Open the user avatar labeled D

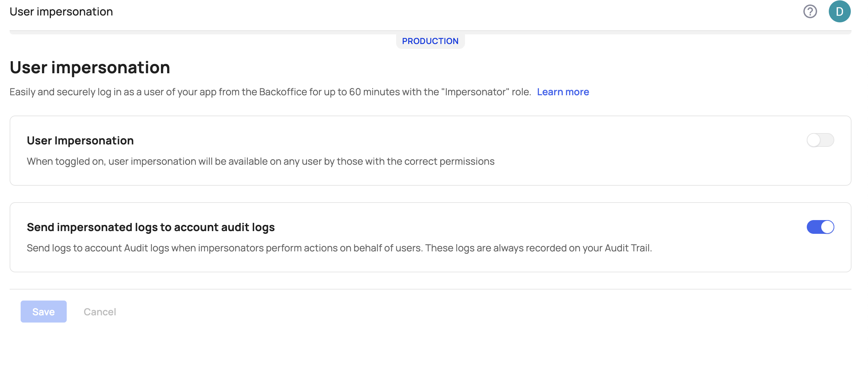(x=839, y=12)
